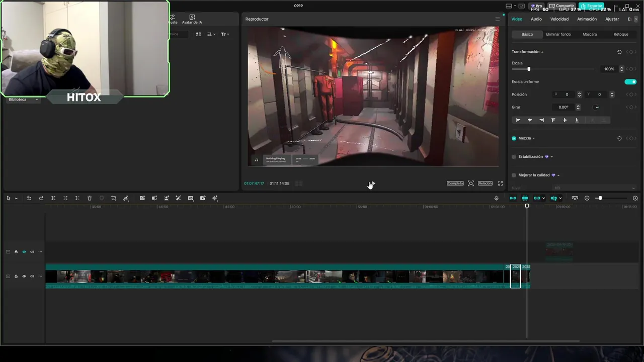Image resolution: width=644 pixels, height=362 pixels.
Task: Enable the Estabilización checkbox
Action: (x=514, y=157)
